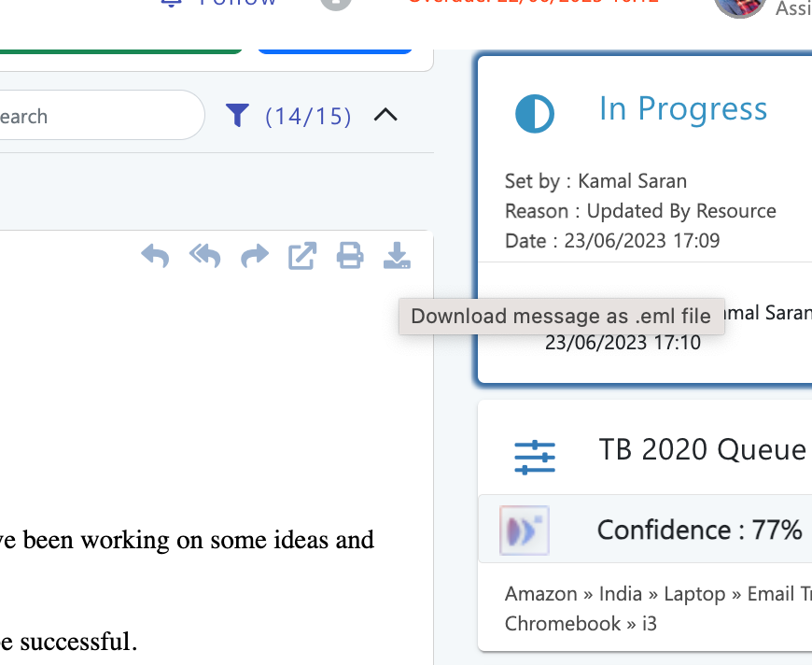Open the TB 2020 Queue heading
The image size is (812, 665).
(702, 450)
